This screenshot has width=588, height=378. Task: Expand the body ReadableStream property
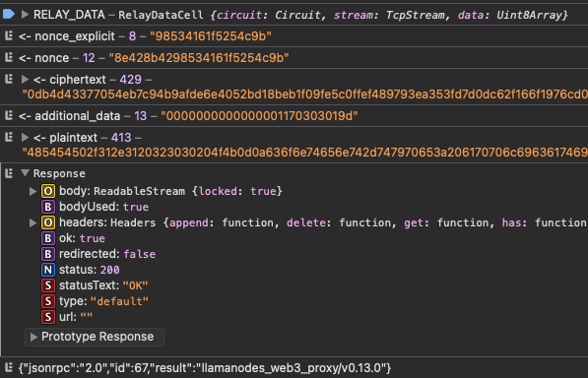33,191
